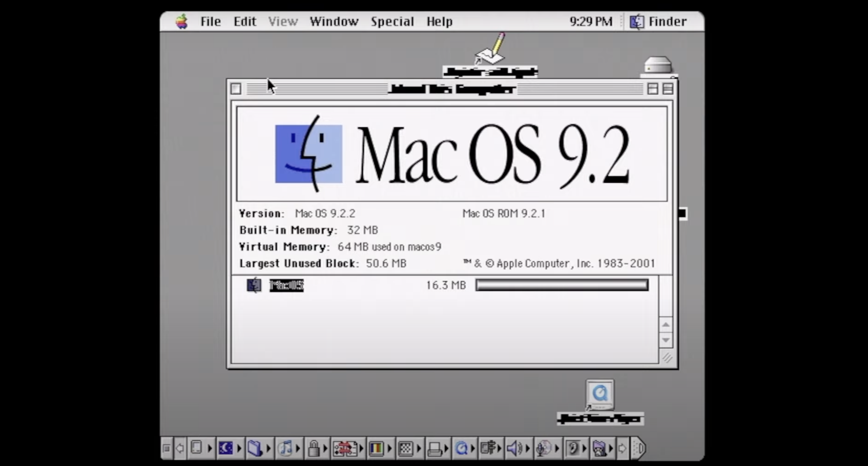The width and height of the screenshot is (868, 466).
Task: Click the red crossed-arrows strip icon
Action: 345,448
